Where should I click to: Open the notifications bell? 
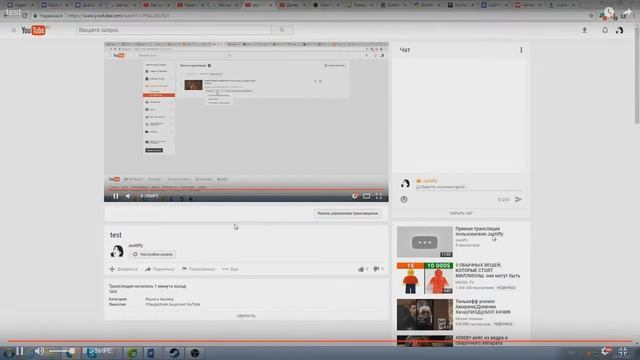click(x=605, y=30)
